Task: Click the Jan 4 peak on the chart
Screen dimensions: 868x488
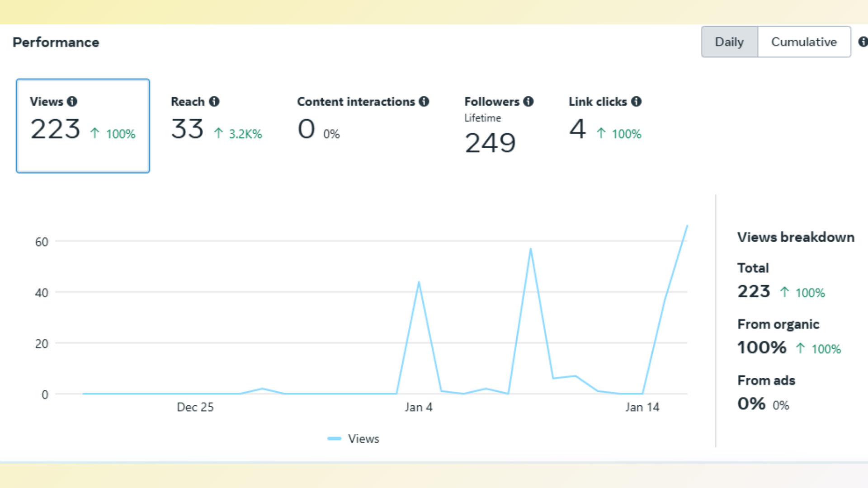Action: pyautogui.click(x=419, y=282)
